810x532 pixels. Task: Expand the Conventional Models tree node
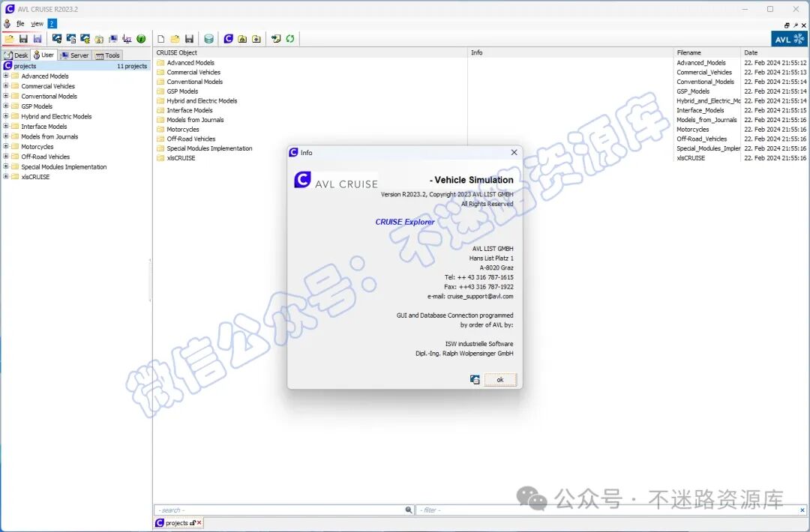6,96
